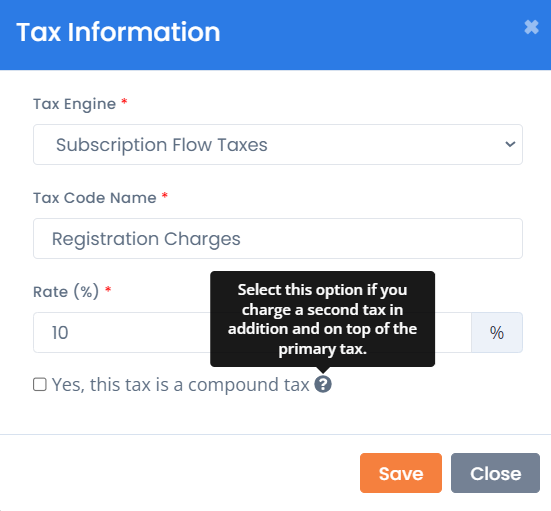The image size is (551, 511).
Task: Focus the Rate field showing 10
Action: (252, 332)
